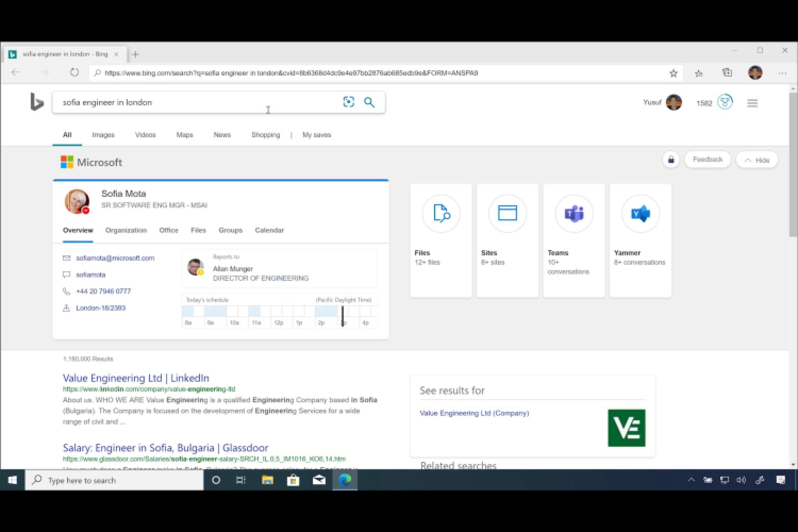Switch to the Images search tab
The height and width of the screenshot is (532, 798).
pyautogui.click(x=103, y=135)
